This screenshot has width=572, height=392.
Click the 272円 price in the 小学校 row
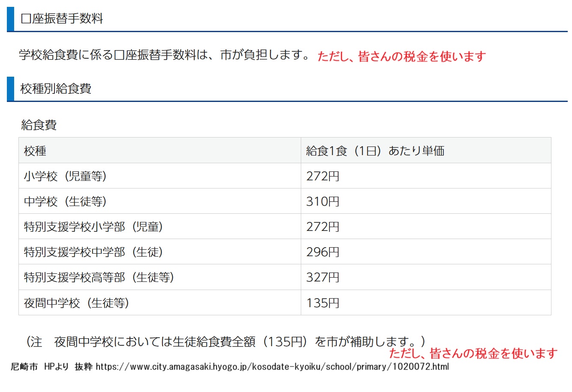click(323, 176)
